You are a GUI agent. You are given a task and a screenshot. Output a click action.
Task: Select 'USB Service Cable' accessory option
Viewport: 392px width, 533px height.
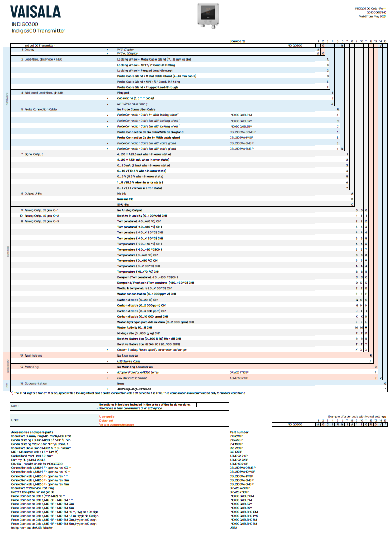tap(129, 361)
